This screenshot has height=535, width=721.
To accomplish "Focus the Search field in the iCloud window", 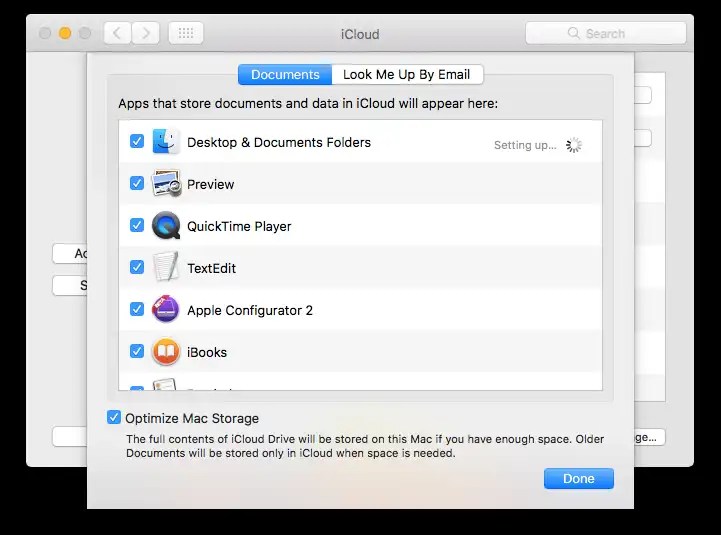I will point(606,33).
